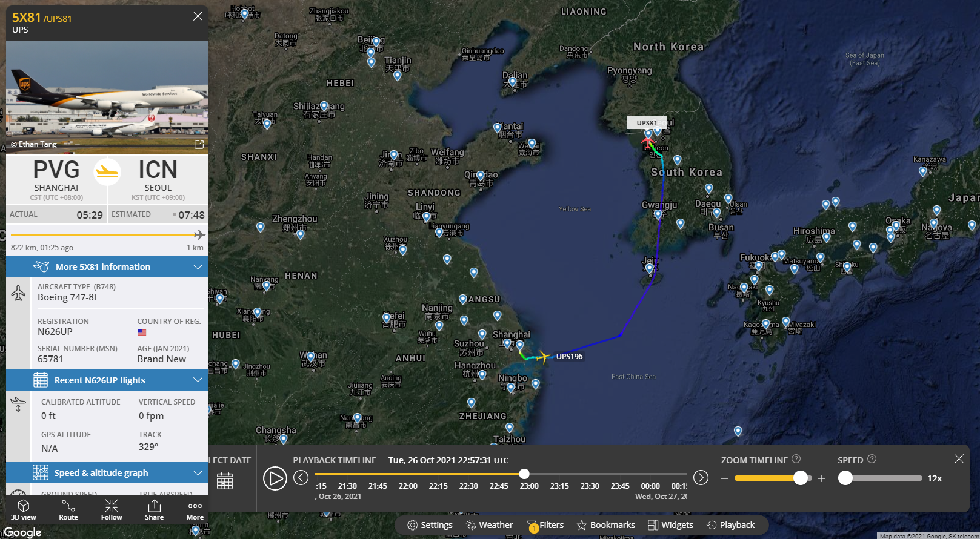Click the UPS 747 aircraft photo thumbnail
This screenshot has height=539, width=980.
pyautogui.click(x=107, y=97)
